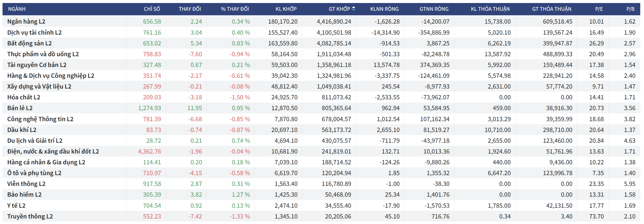Sort table by P/B column
This screenshot has height=224, width=644.
click(630, 9)
